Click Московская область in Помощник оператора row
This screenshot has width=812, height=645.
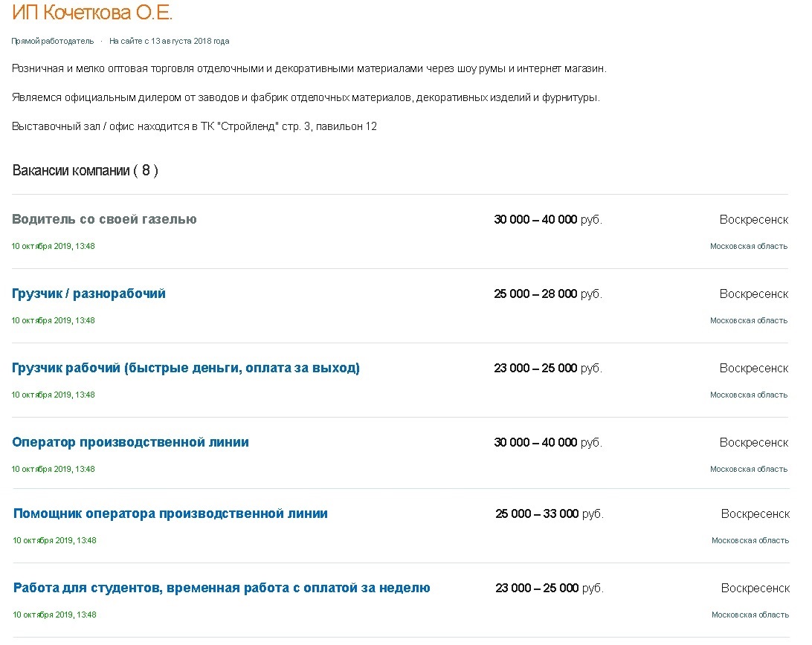(750, 540)
